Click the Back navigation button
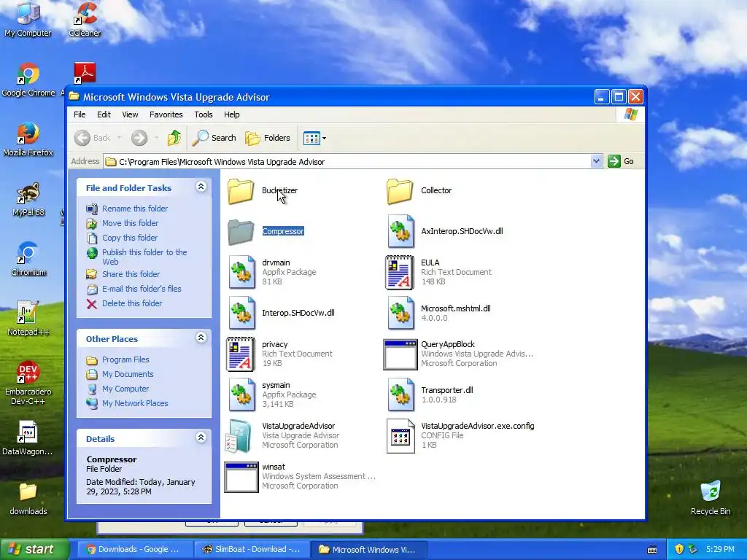Screen dimensions: 747x560 (93, 138)
